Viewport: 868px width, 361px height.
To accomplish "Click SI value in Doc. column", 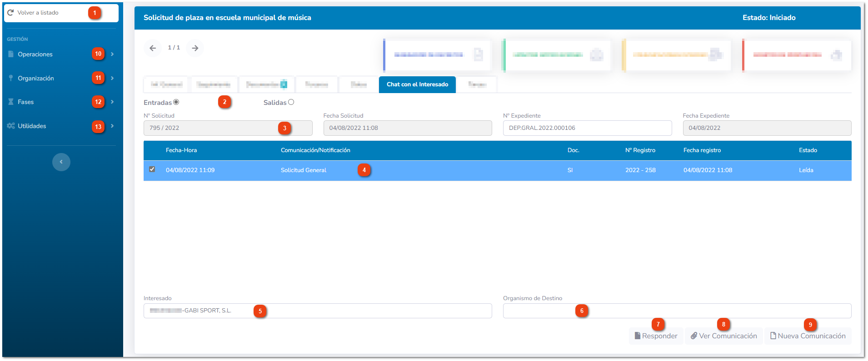I will (x=570, y=170).
